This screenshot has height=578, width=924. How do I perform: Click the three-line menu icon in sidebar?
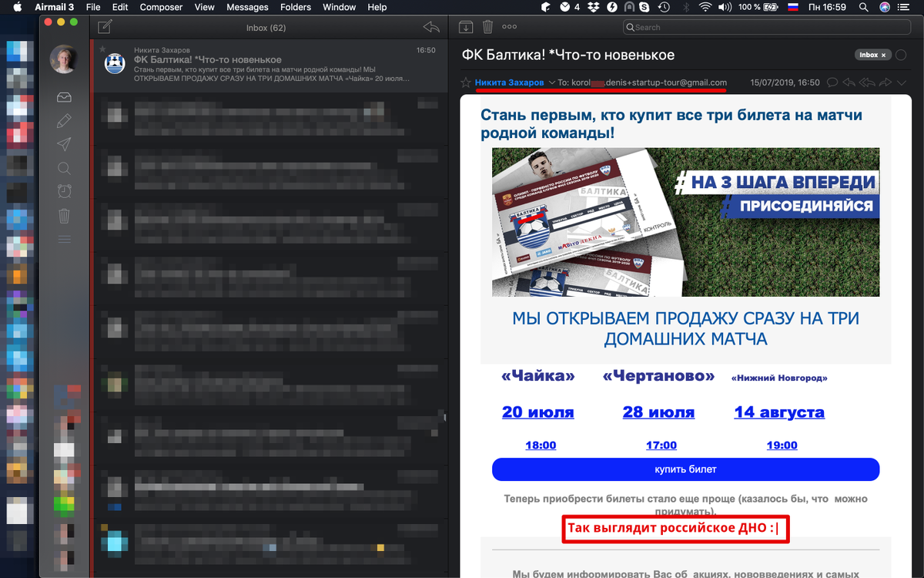(x=65, y=239)
